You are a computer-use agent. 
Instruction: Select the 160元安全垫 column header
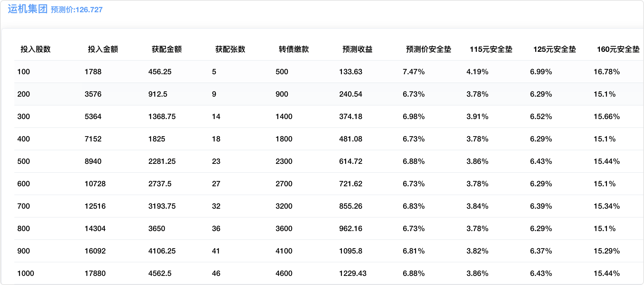618,49
